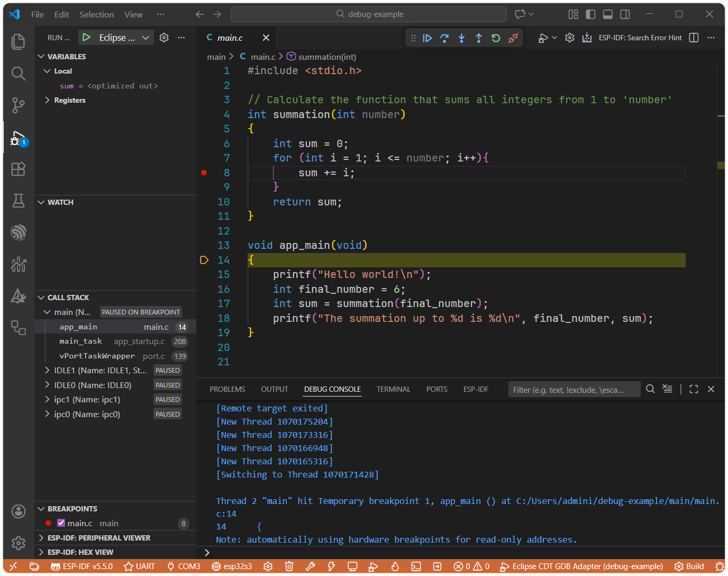The height and width of the screenshot is (576, 728).
Task: Click the ESP-IDF full clean trash icon
Action: [289, 566]
